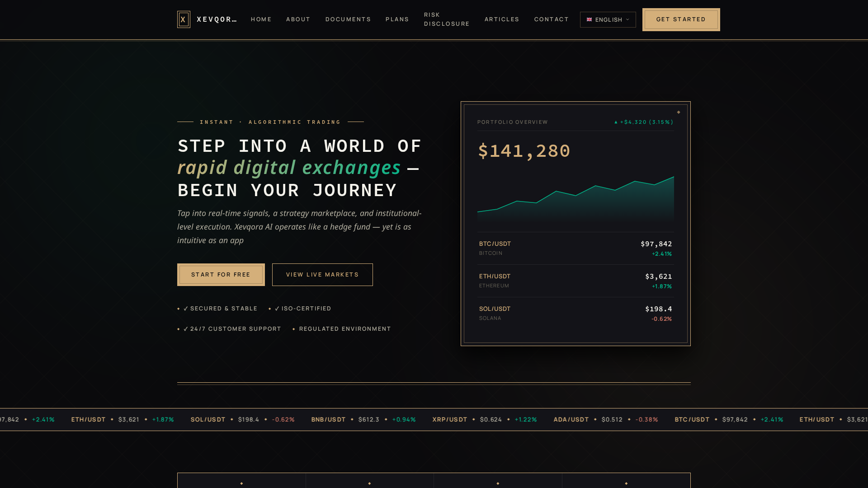
Task: Select BTC/USDT row in portfolio card
Action: pyautogui.click(x=576, y=249)
